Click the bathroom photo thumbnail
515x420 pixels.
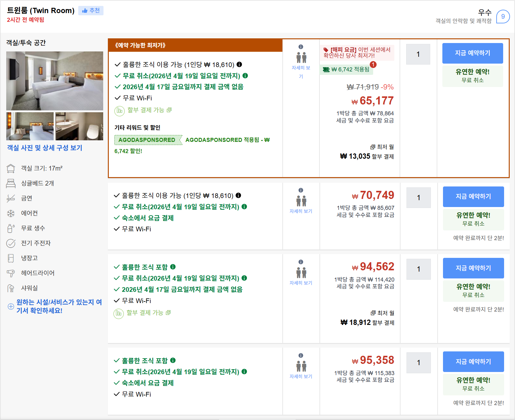(x=79, y=126)
